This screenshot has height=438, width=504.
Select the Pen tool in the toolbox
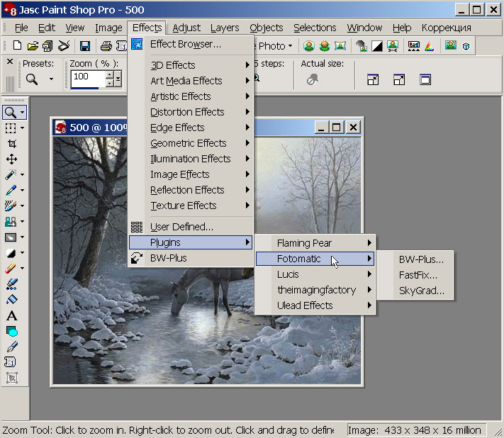coord(11,347)
